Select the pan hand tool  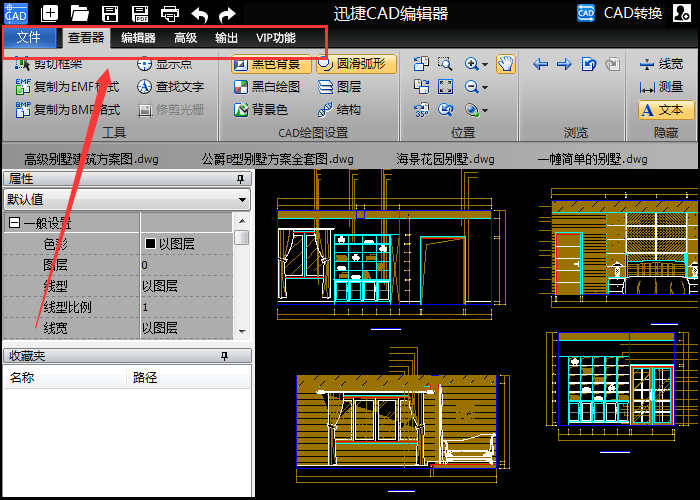pos(505,64)
